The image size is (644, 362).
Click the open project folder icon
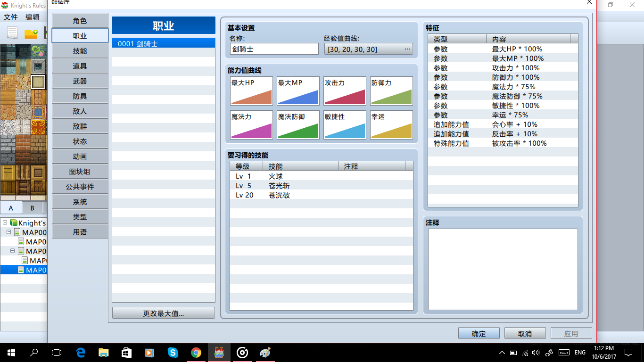click(x=31, y=33)
